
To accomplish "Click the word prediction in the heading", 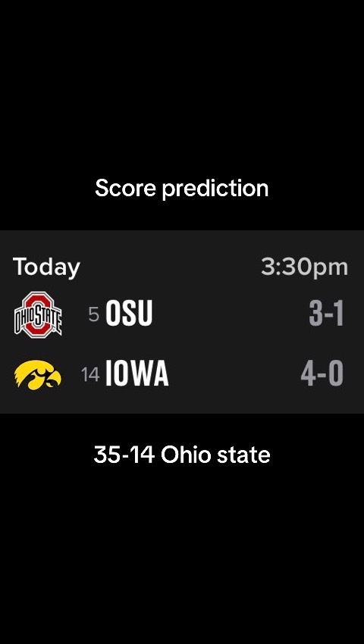I will click(x=215, y=189).
